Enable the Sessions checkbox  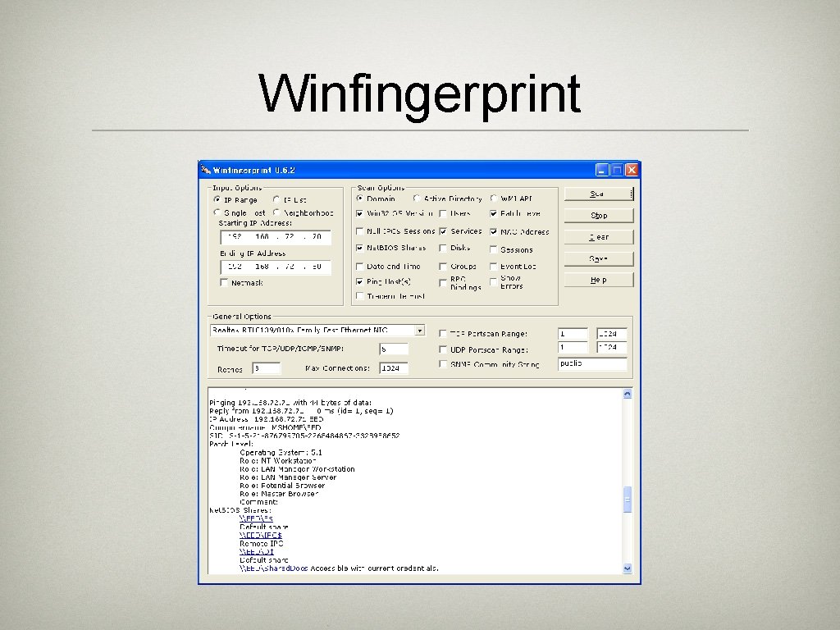493,249
